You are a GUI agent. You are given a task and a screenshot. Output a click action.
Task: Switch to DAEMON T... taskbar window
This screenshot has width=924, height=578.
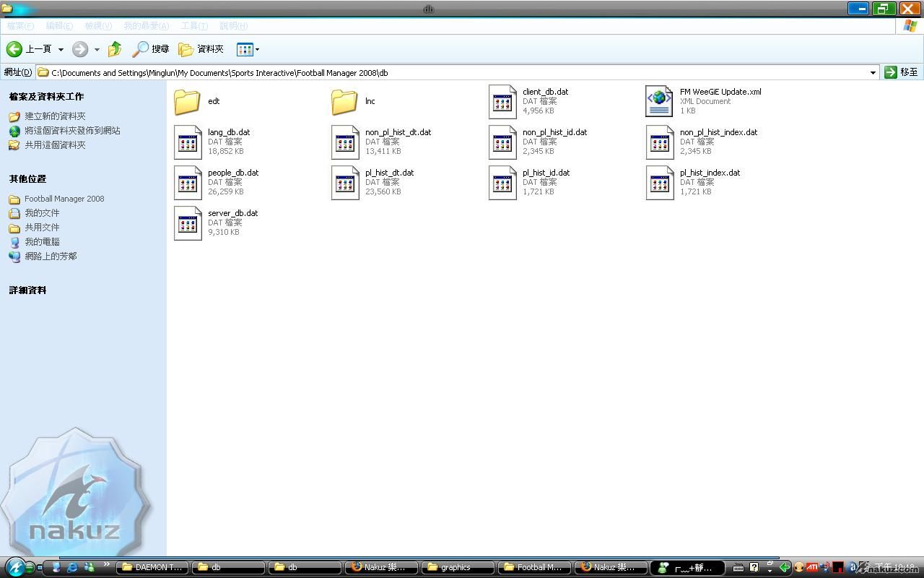152,568
